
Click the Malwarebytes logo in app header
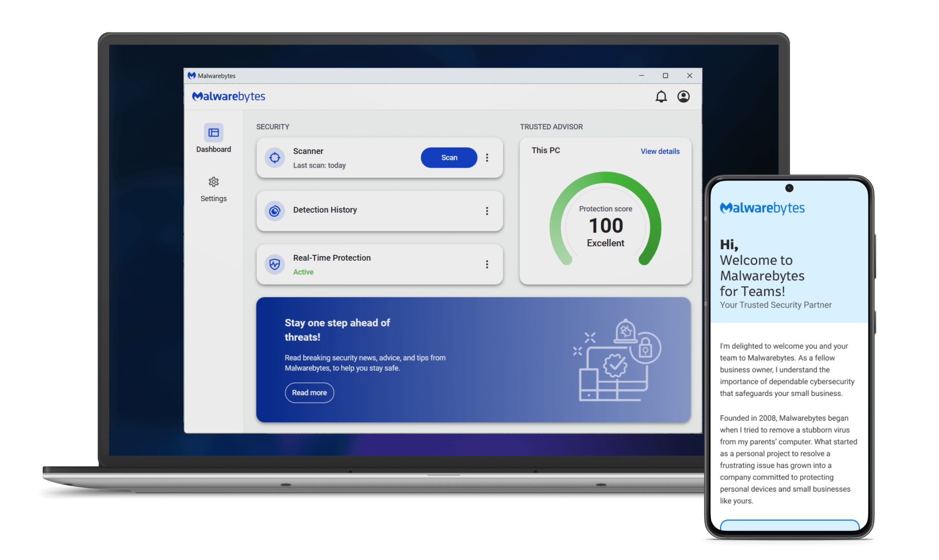click(228, 96)
